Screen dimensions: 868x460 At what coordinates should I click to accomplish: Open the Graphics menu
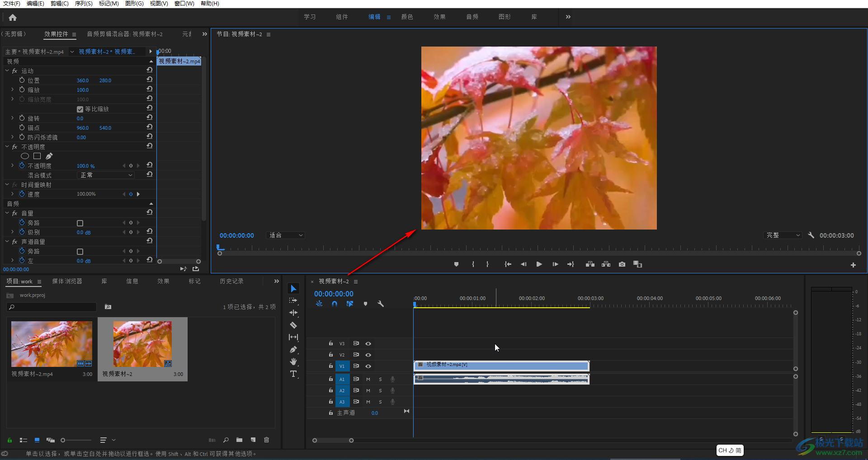coord(134,4)
